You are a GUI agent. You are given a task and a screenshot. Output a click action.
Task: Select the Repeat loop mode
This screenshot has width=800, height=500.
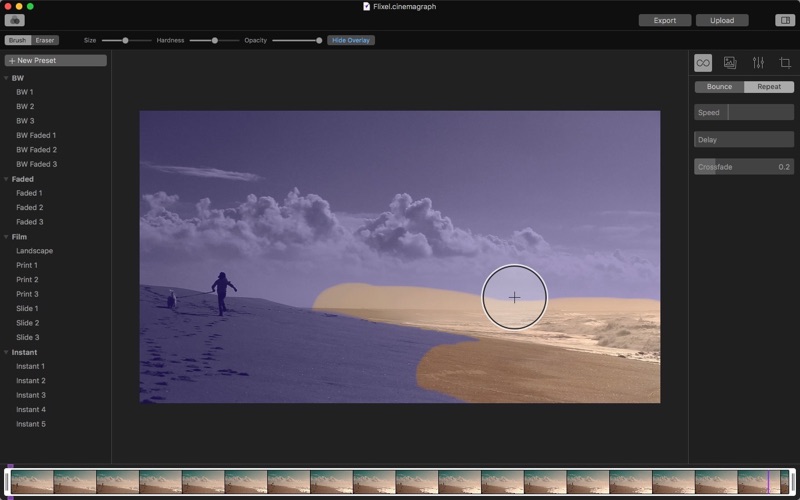[769, 87]
